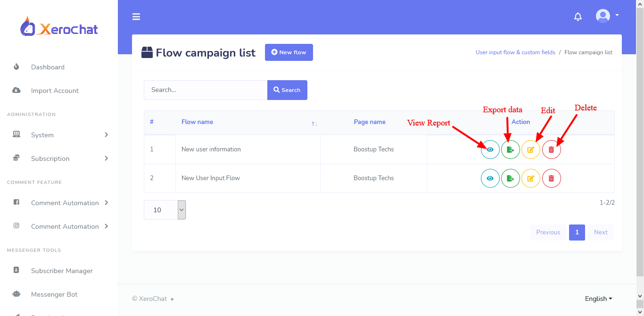
Task: Export data for New User Input Flow
Action: click(511, 178)
